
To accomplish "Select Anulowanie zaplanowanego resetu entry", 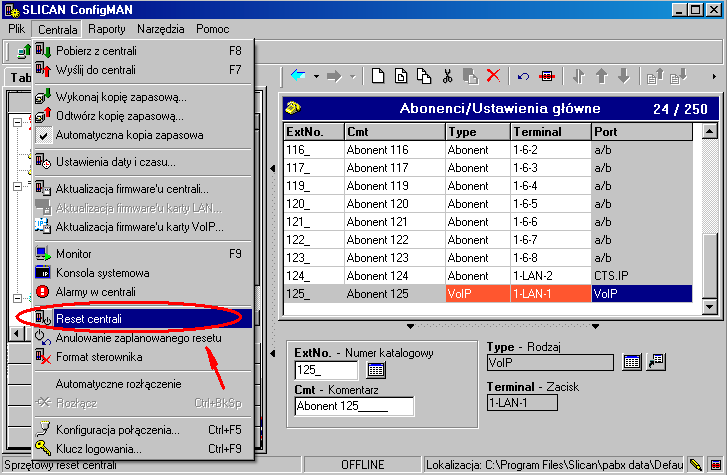I will [x=143, y=338].
